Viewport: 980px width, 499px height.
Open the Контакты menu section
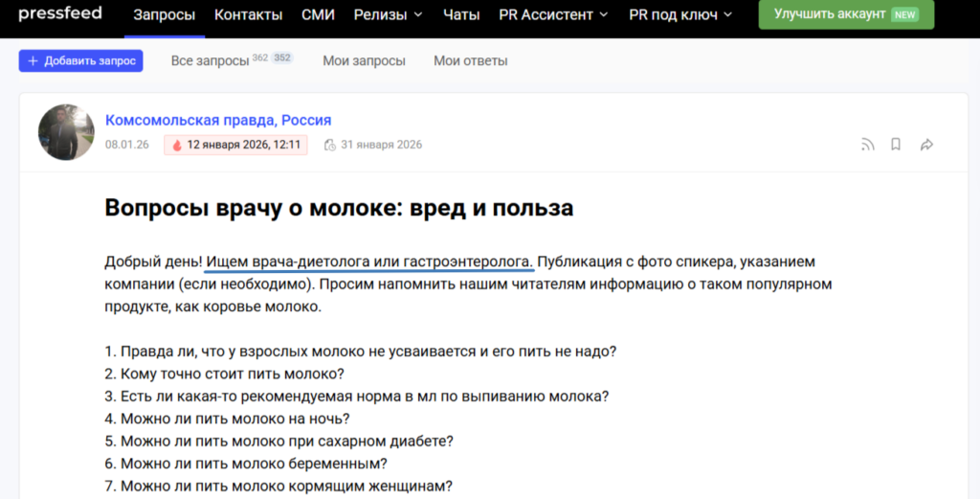248,14
